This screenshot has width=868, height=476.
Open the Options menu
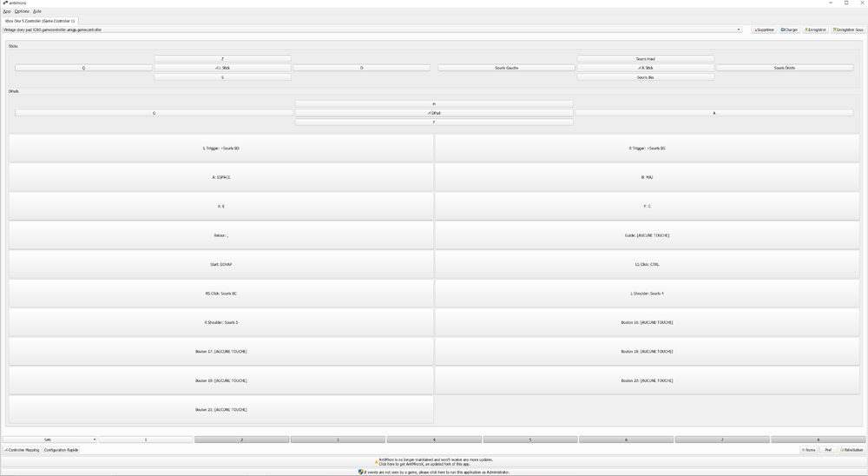pos(22,11)
